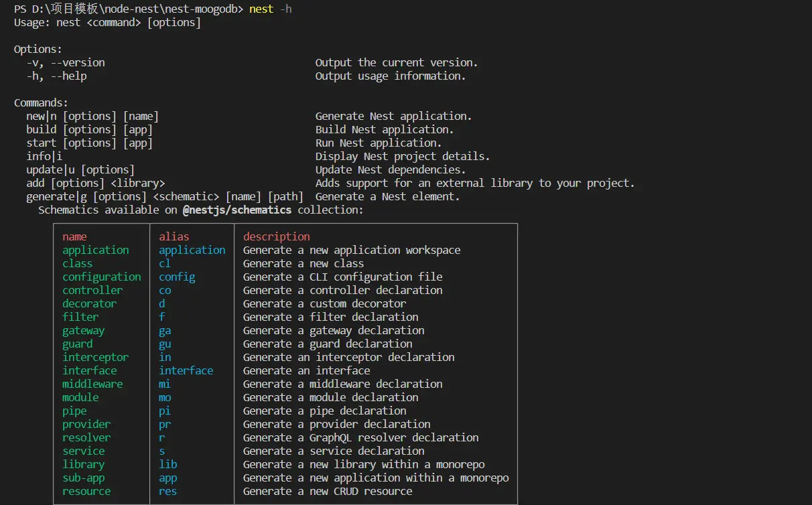Click the 'info|i' command text
The image size is (812, 505).
coord(44,156)
